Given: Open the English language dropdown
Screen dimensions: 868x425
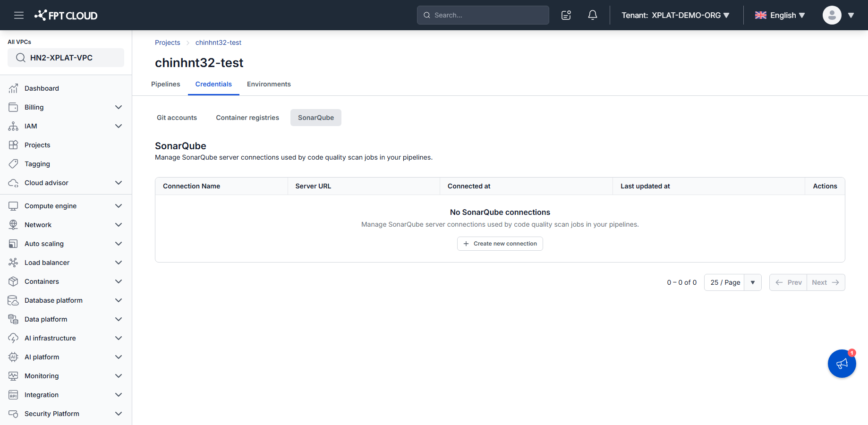Looking at the screenshot, I should [780, 15].
